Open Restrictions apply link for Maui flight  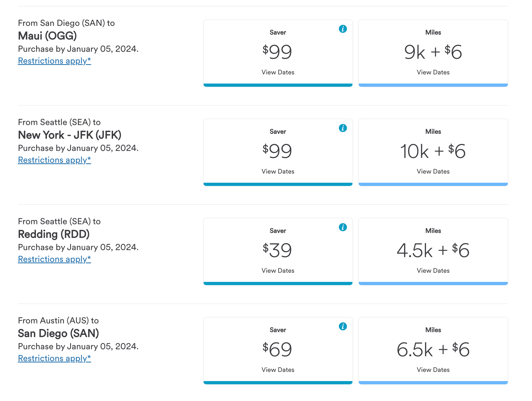click(x=54, y=61)
